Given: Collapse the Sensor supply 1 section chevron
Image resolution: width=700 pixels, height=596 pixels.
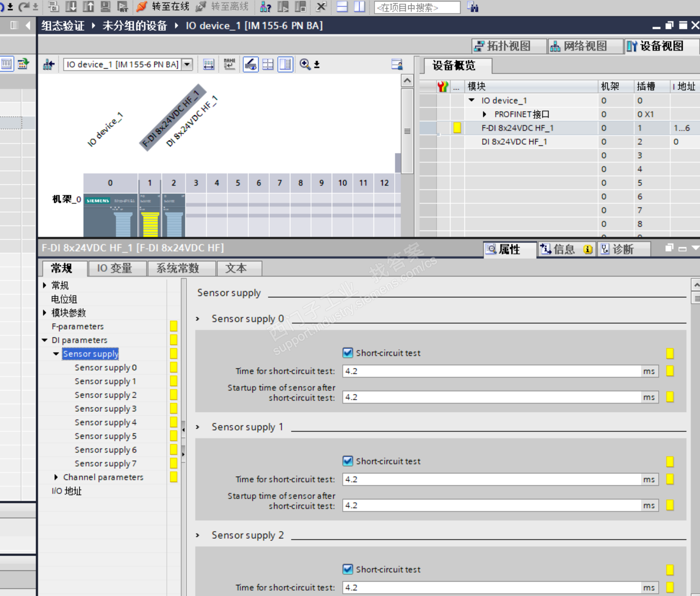Looking at the screenshot, I should (x=198, y=427).
